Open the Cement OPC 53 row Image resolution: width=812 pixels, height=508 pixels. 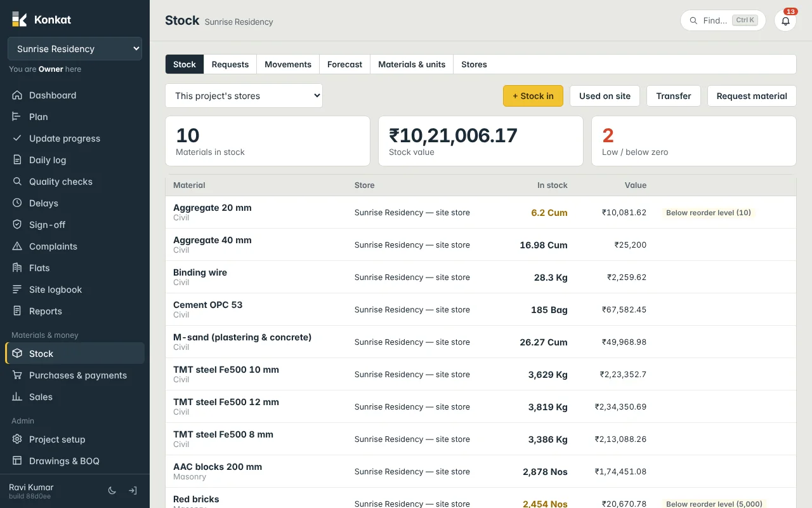480,309
